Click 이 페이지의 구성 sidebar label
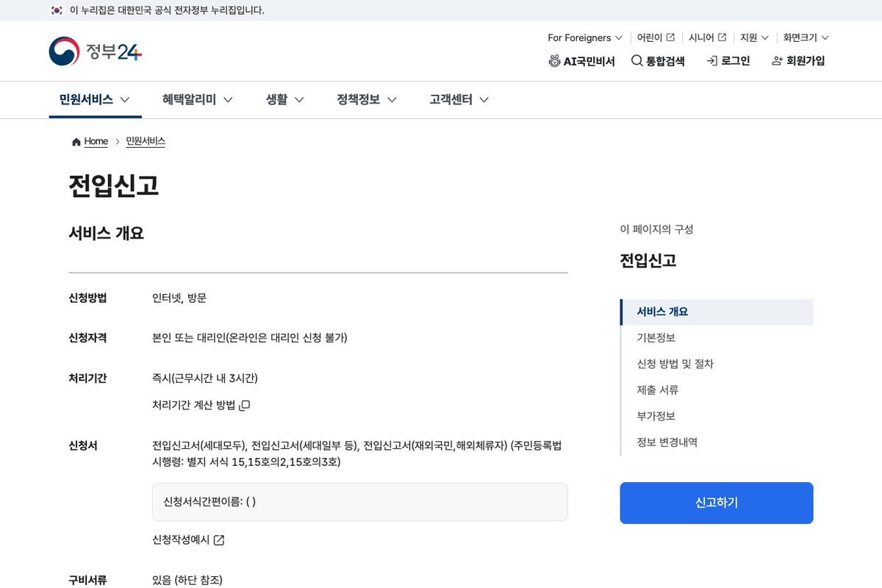Viewport: 882px width, 588px height. (x=656, y=229)
